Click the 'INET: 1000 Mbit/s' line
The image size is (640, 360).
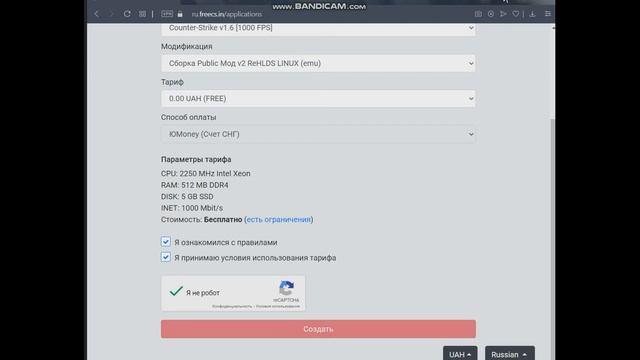[x=192, y=208]
